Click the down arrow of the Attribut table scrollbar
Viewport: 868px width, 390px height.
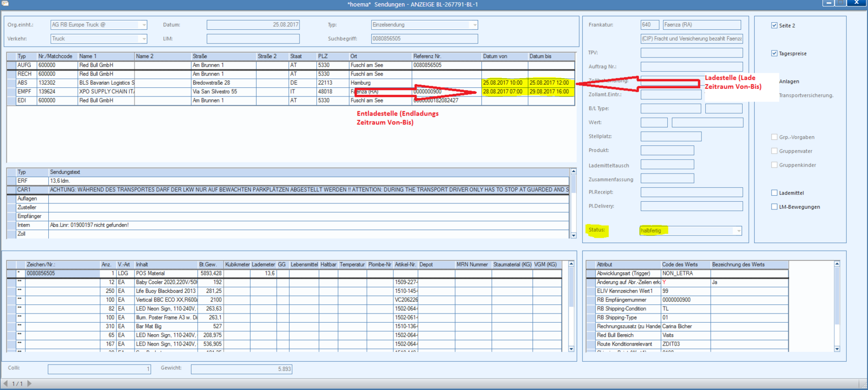837,349
